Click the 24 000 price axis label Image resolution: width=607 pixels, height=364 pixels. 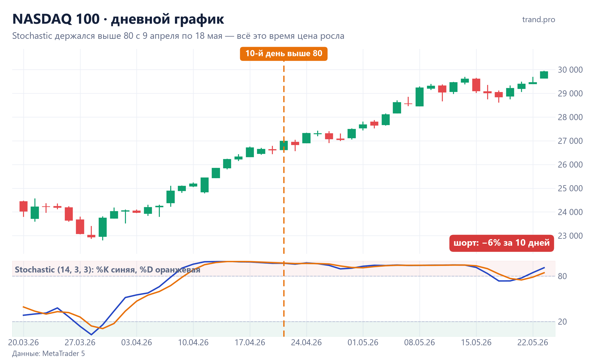click(570, 212)
